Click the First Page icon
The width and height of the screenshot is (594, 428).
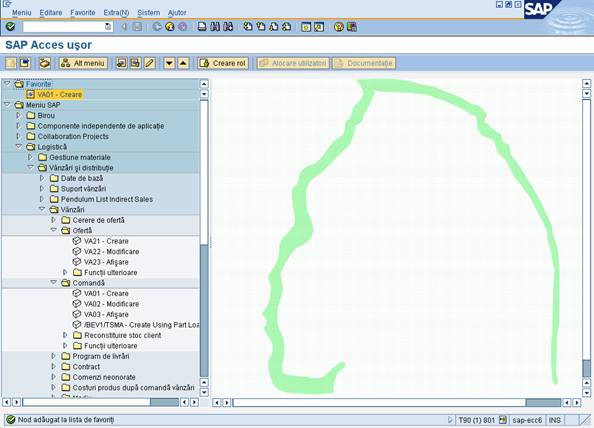coord(248,27)
